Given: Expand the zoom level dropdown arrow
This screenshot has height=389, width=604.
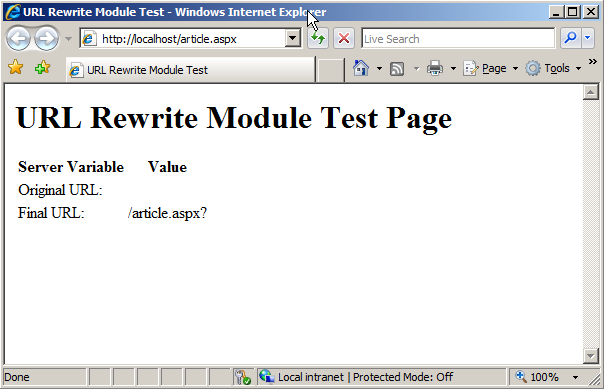Looking at the screenshot, I should (575, 377).
